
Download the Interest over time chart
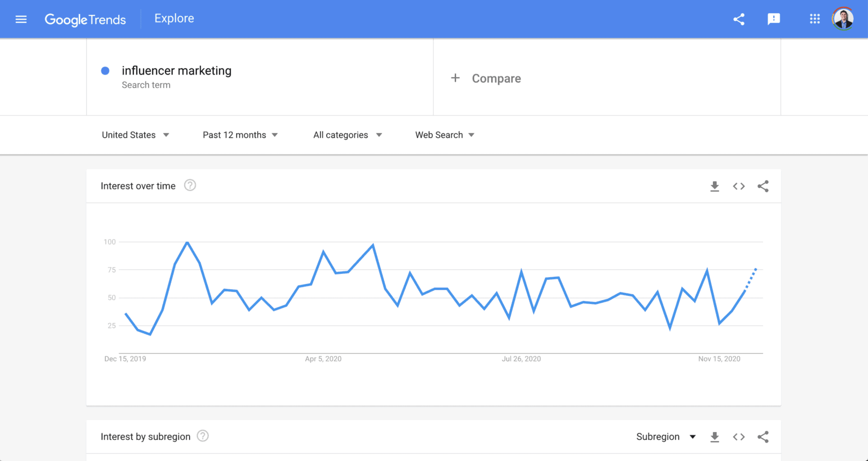tap(714, 186)
